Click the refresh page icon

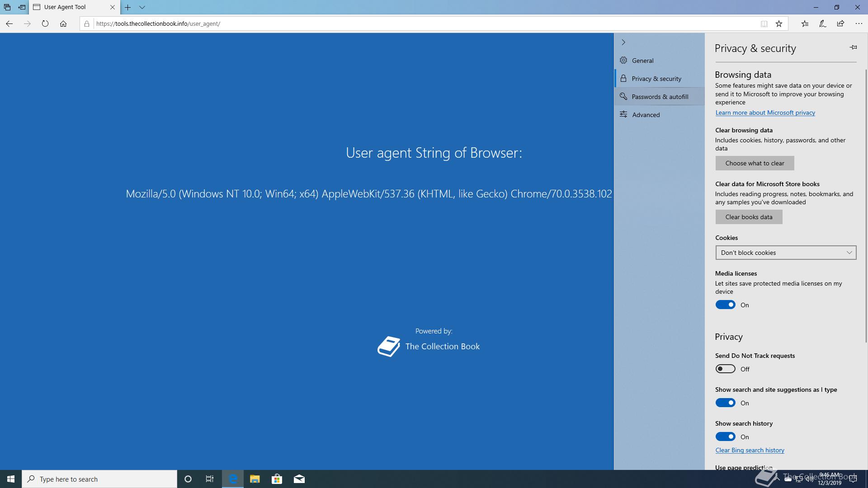click(x=45, y=23)
